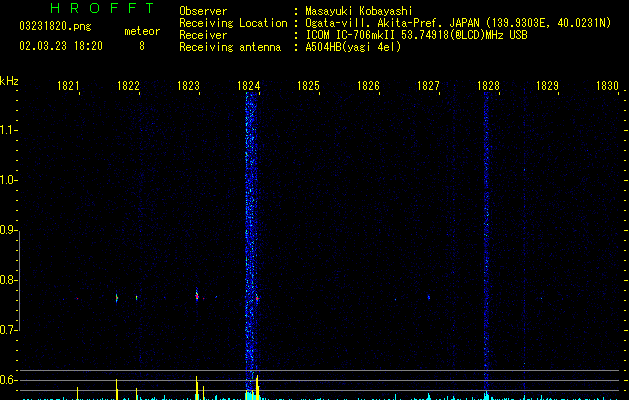
Task: Click the 1.1 kHz frequency label
Action: point(8,130)
